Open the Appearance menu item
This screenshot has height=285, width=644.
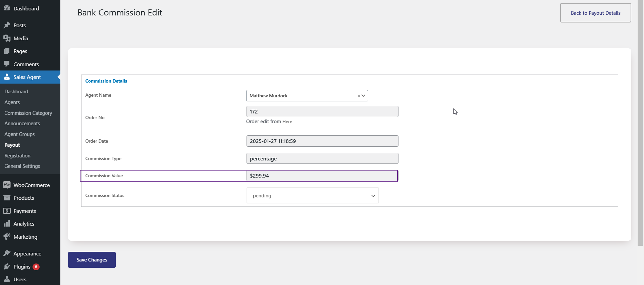(27, 253)
